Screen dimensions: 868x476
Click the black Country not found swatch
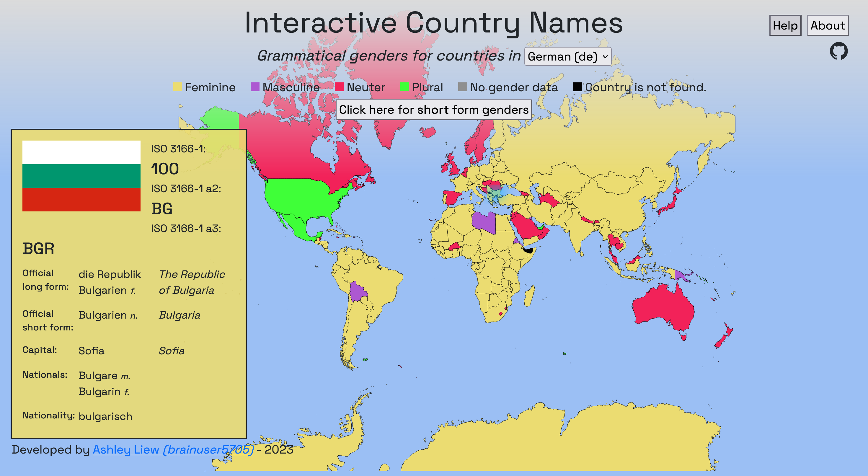click(x=577, y=87)
